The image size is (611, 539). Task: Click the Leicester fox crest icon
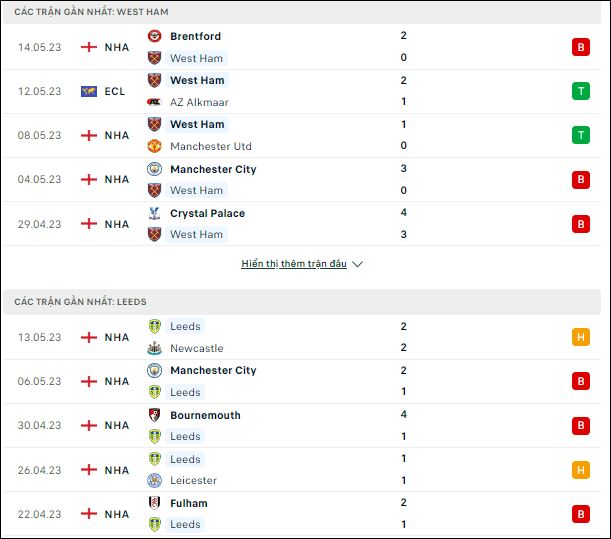click(154, 480)
